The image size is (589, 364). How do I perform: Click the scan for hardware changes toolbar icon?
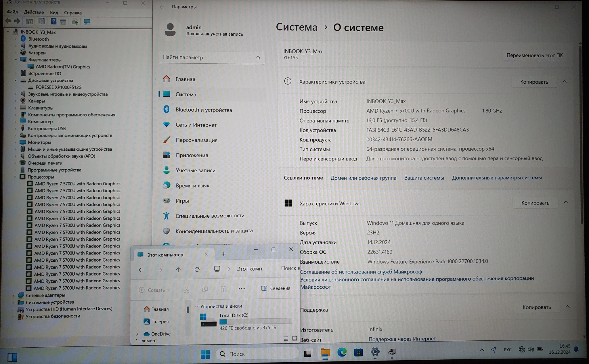(87, 22)
